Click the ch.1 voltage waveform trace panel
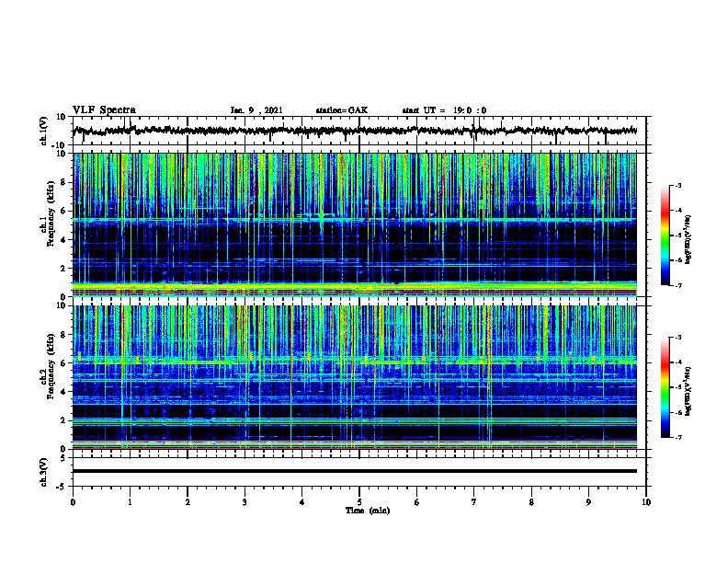 coord(358,131)
